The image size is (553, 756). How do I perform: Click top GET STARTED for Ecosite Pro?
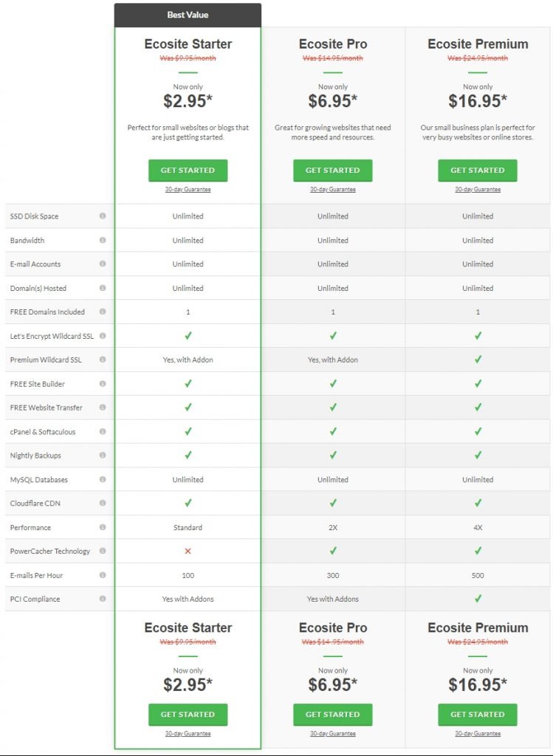tap(333, 171)
